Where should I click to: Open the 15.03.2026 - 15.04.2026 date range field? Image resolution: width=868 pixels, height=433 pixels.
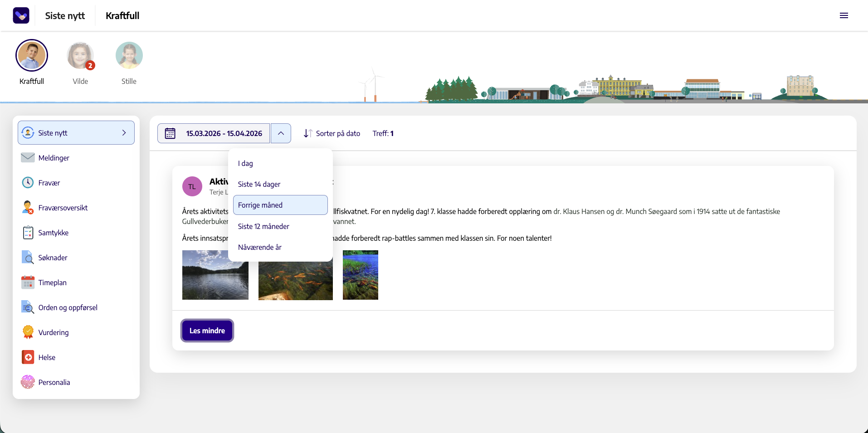pos(214,133)
